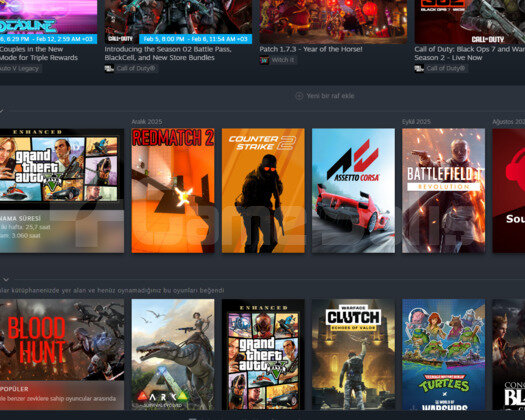Select the ARK Survival Evolved game cover
This screenshot has height=420, width=525.
point(173,354)
